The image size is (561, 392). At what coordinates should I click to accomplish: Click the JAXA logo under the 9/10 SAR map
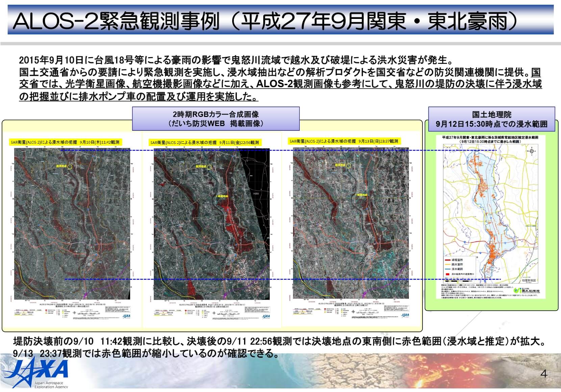(x=126, y=316)
